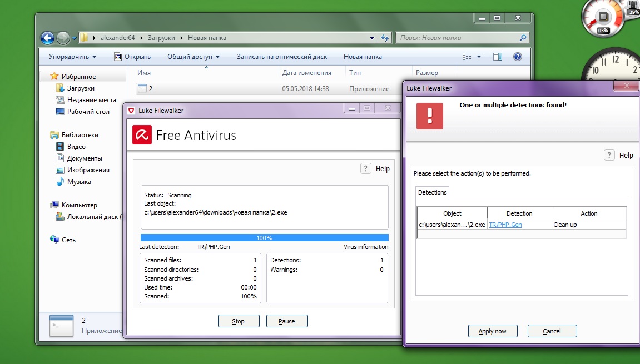Select Загрузки in the favorites sidebar

click(81, 88)
